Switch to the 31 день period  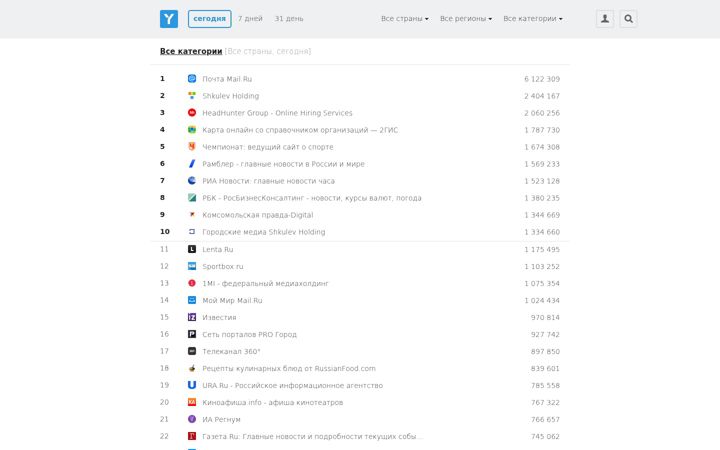pos(289,19)
